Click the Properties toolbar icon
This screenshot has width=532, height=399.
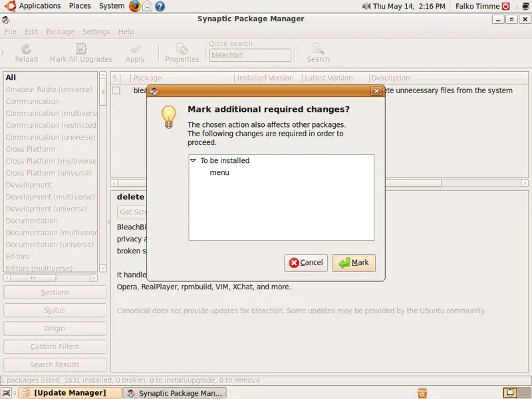[x=182, y=49]
